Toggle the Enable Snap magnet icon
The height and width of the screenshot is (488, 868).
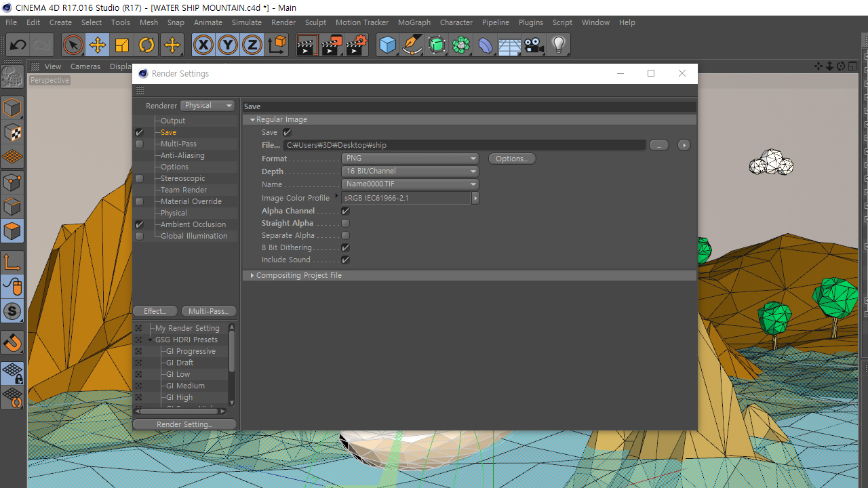12,343
